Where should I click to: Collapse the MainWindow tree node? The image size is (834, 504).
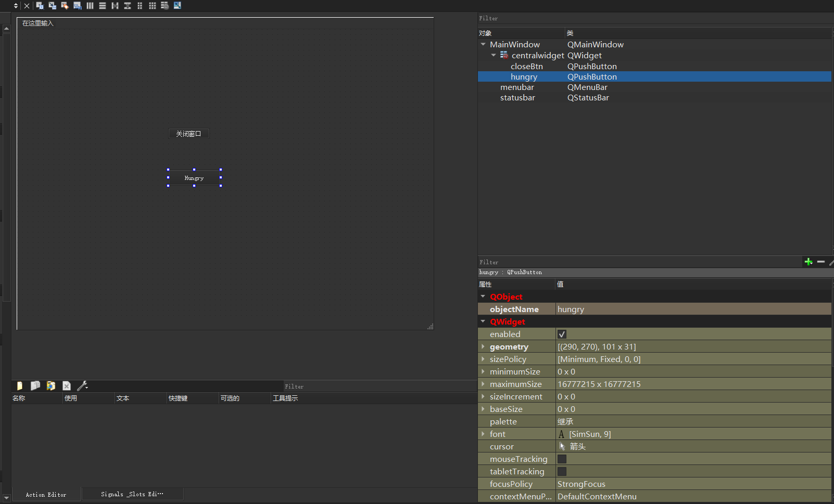(483, 44)
